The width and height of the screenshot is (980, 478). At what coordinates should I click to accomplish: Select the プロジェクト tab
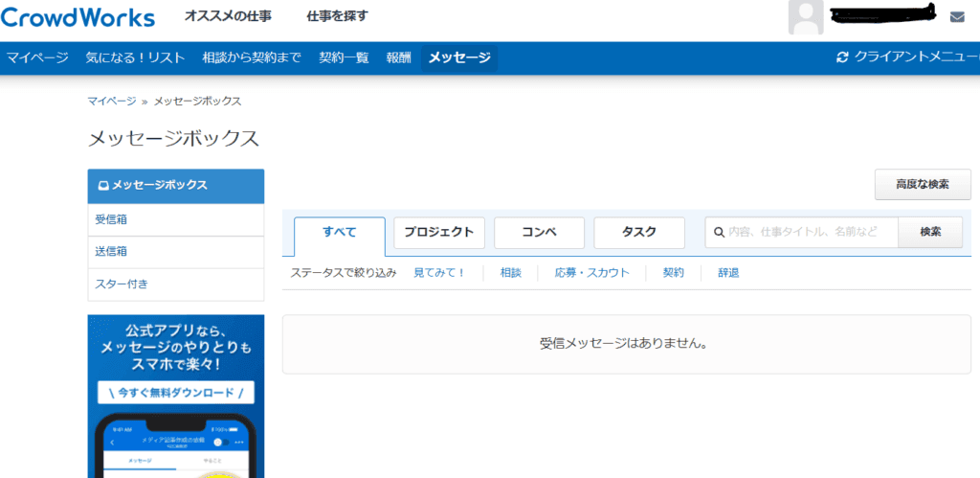click(438, 233)
